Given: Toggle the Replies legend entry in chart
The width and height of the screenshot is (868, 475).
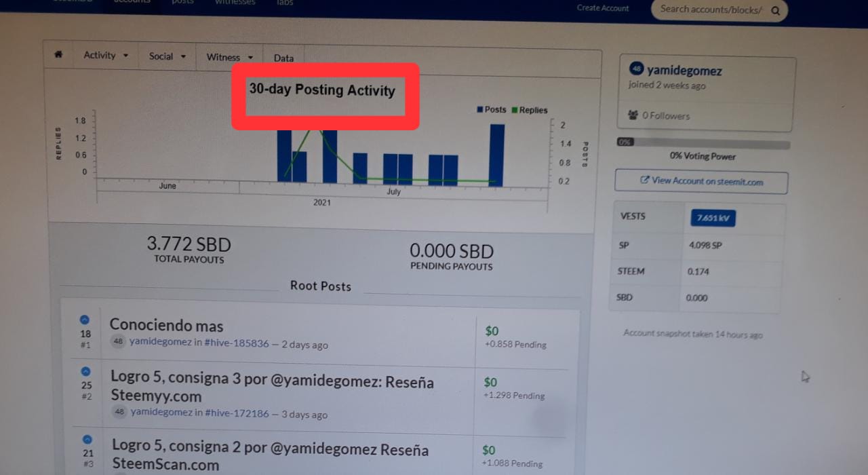Looking at the screenshot, I should tap(530, 110).
